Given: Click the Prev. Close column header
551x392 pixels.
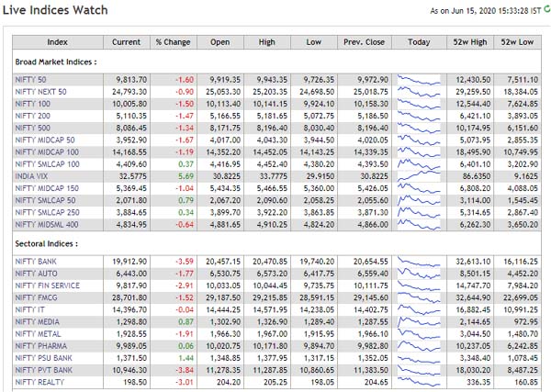Looking at the screenshot, I should pos(365,42).
